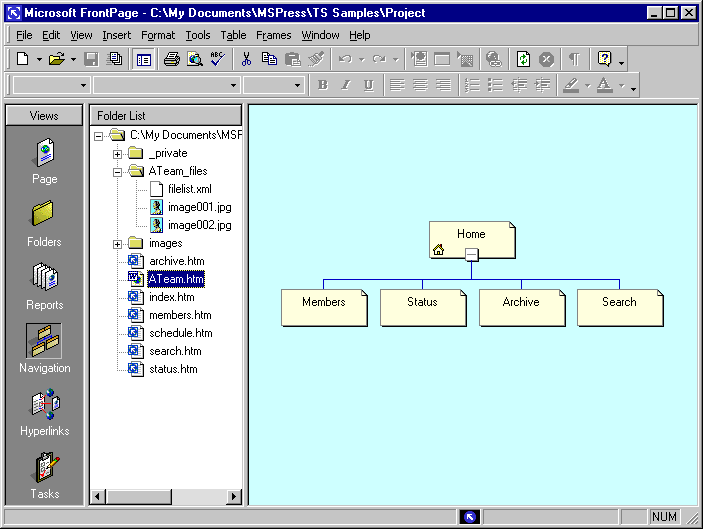Click the Print toolbar icon

pyautogui.click(x=172, y=59)
